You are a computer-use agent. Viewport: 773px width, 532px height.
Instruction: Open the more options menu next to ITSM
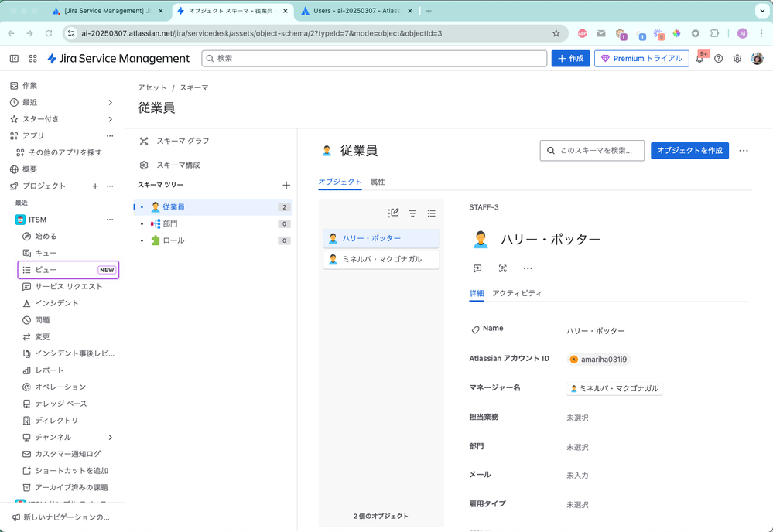click(x=110, y=219)
